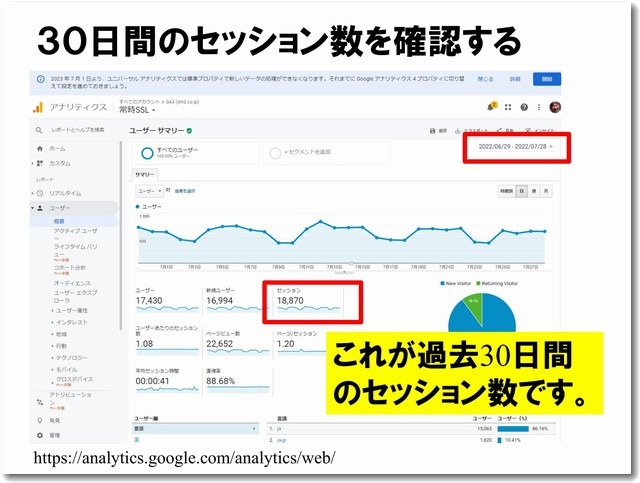Click the 詳細 link in banner
Screen dimensions: 640x483
tap(514, 78)
